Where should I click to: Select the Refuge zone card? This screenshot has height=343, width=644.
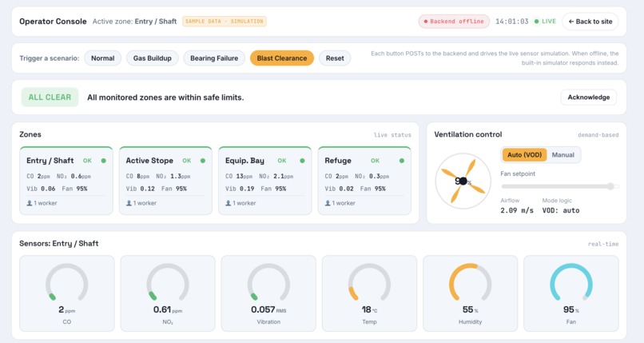pyautogui.click(x=364, y=181)
